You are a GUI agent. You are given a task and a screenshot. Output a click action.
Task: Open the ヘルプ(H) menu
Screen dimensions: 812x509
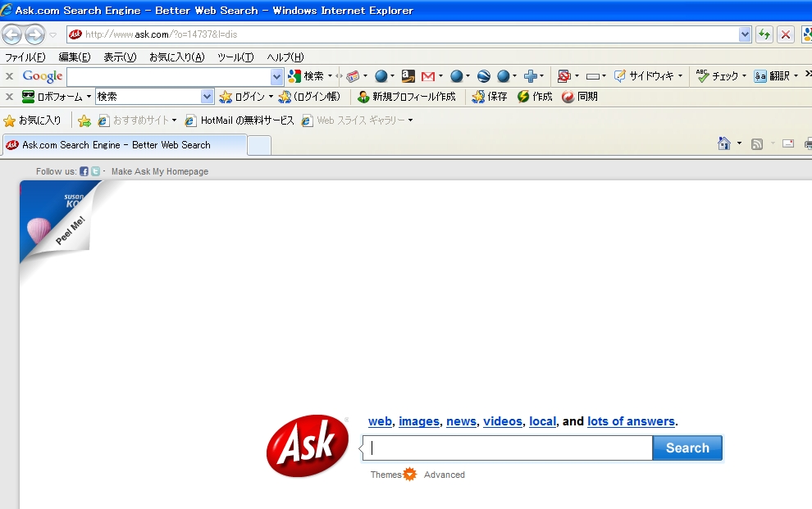[285, 57]
